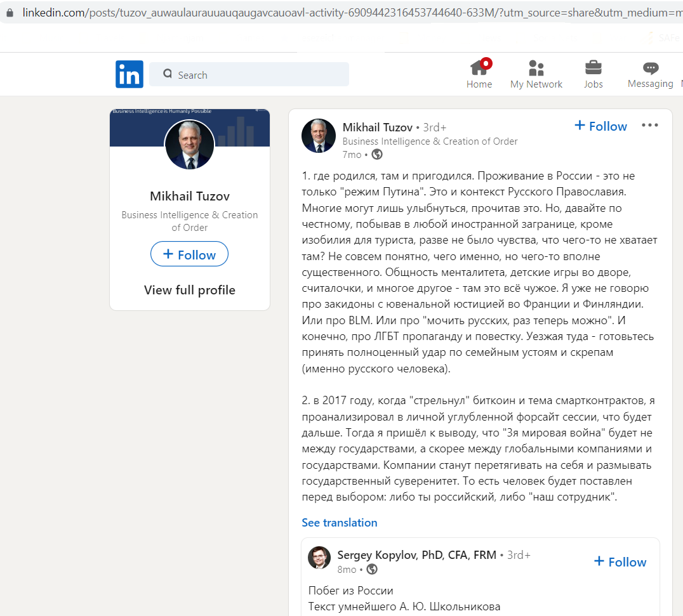The width and height of the screenshot is (683, 616).
Task: Click See translation link
Action: click(x=340, y=523)
